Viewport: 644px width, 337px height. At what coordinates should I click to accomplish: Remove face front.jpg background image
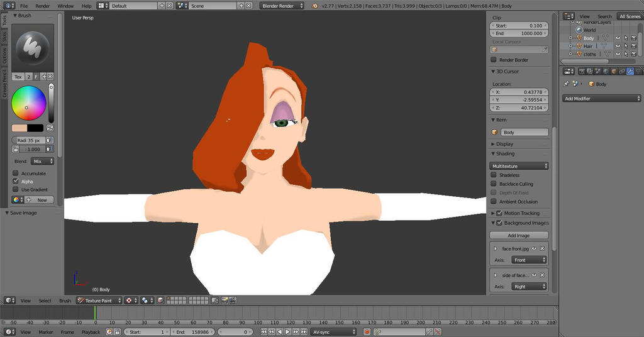pyautogui.click(x=542, y=249)
